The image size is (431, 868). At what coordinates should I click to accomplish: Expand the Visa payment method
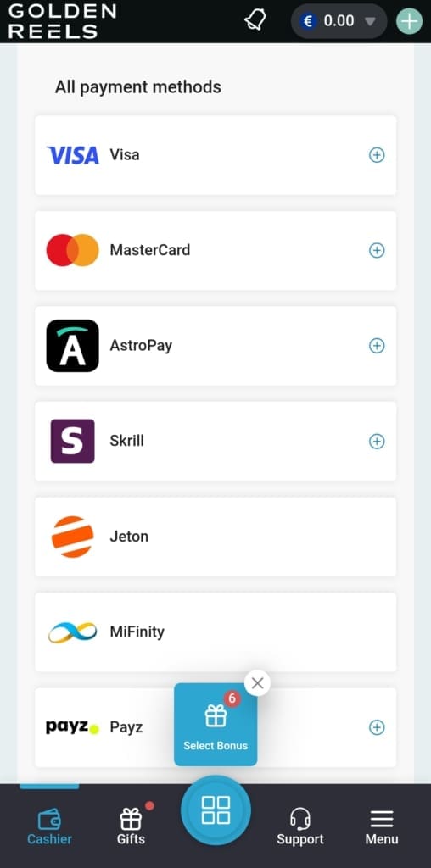pos(377,155)
